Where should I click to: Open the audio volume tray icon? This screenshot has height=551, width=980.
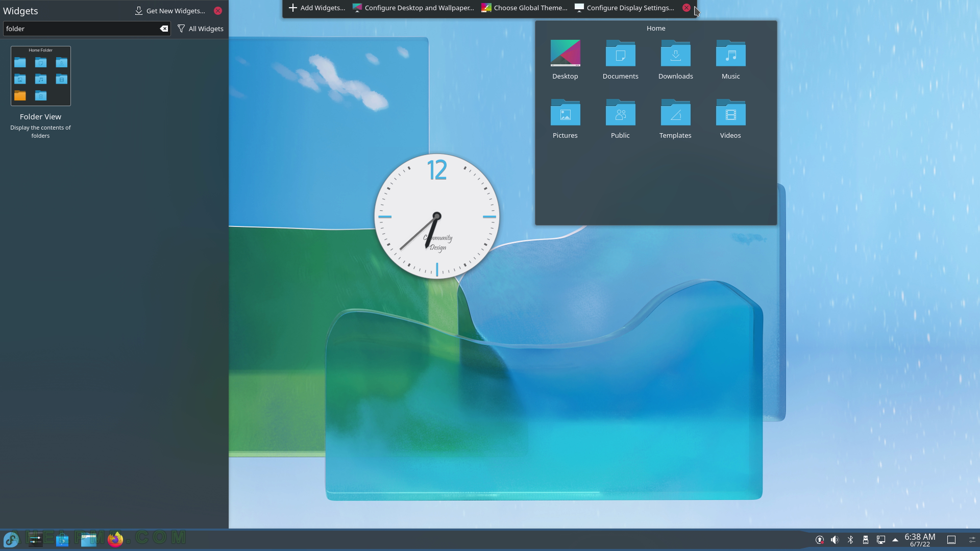tap(835, 540)
